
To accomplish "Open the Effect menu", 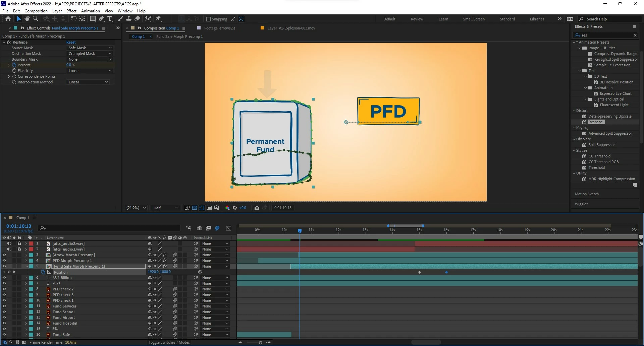I will 71,11.
